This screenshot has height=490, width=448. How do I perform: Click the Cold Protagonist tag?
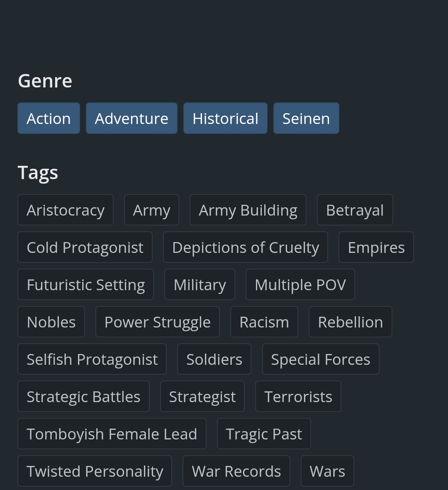(x=85, y=247)
